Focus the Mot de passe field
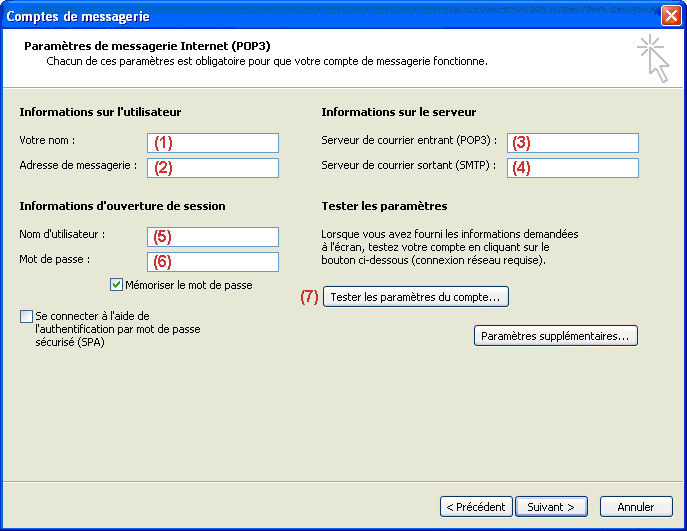This screenshot has width=687, height=531. (213, 262)
